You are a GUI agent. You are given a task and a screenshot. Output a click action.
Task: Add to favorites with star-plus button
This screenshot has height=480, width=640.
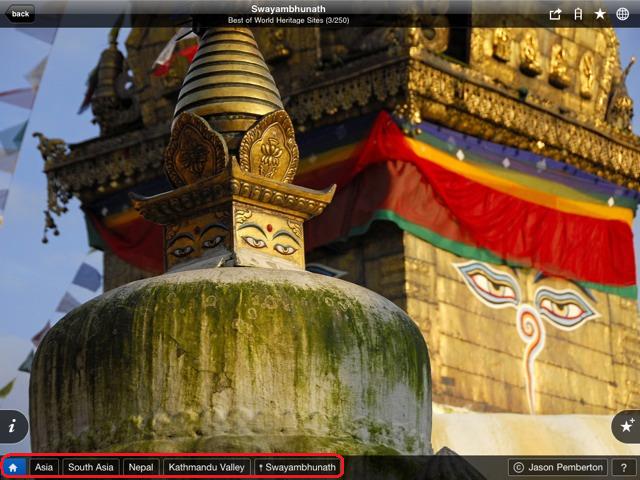pos(627,427)
